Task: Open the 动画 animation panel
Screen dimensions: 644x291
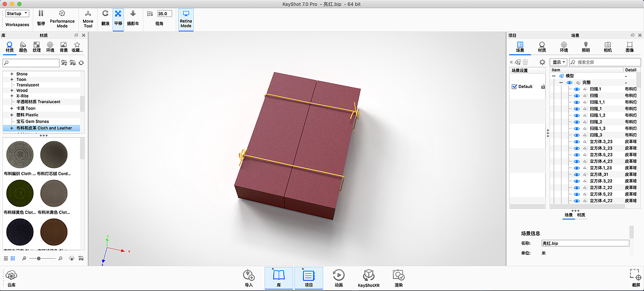Action: (339, 278)
